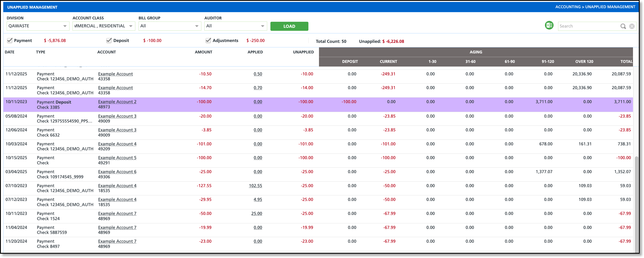Expand the Account Class dropdown
This screenshot has height=258, width=644.
click(x=131, y=26)
